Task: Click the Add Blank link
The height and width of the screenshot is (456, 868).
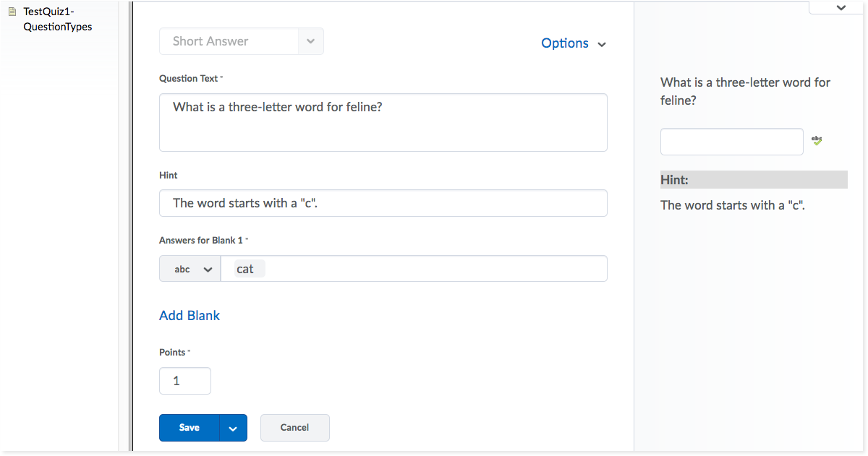Action: [190, 316]
